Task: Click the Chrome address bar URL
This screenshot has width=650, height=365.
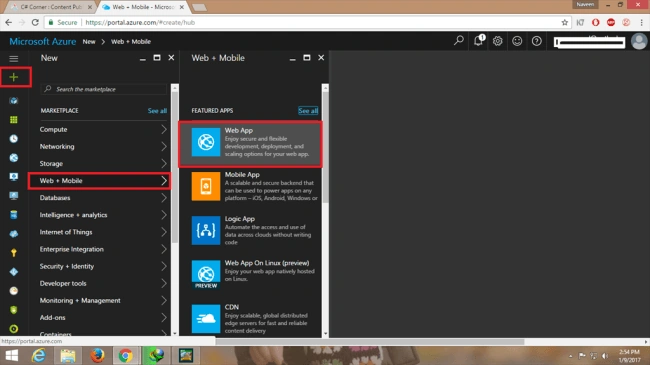Action: [x=140, y=22]
